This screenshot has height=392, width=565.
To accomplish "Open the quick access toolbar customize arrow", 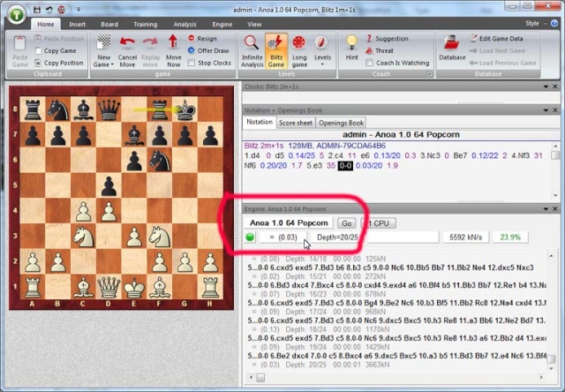I will click(79, 10).
